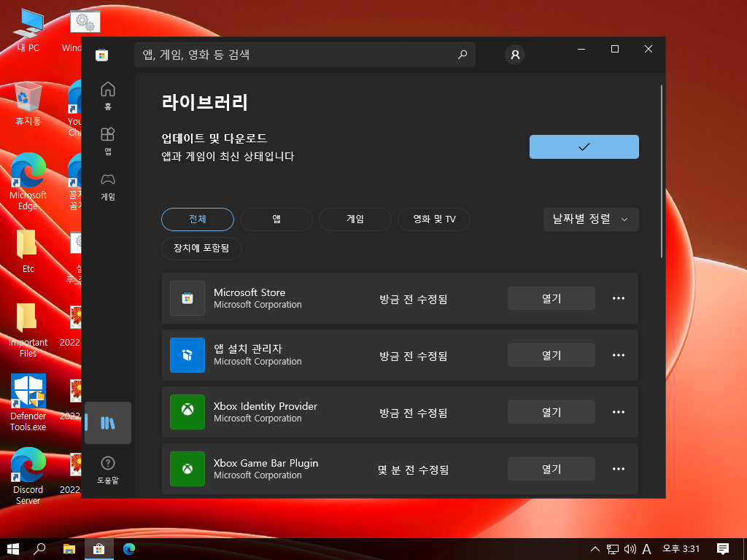Click the Xbox Identity Provider title text
Viewport: 747px width, 560px height.
pos(266,406)
